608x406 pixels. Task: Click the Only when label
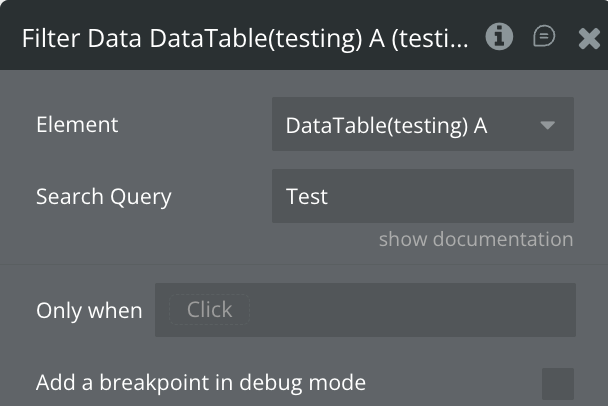(x=89, y=311)
